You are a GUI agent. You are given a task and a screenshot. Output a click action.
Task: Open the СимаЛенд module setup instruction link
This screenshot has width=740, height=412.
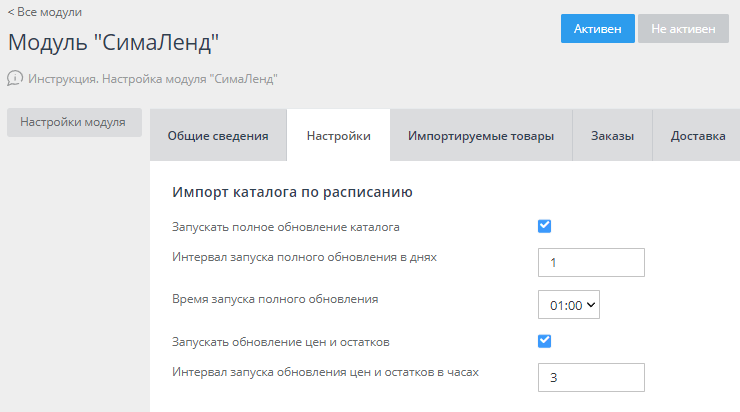[x=152, y=77]
